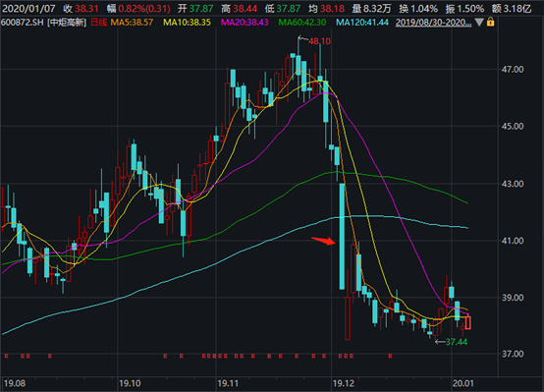Click the 19.08 date axis label
This screenshot has width=544, height=392.
tap(15, 384)
